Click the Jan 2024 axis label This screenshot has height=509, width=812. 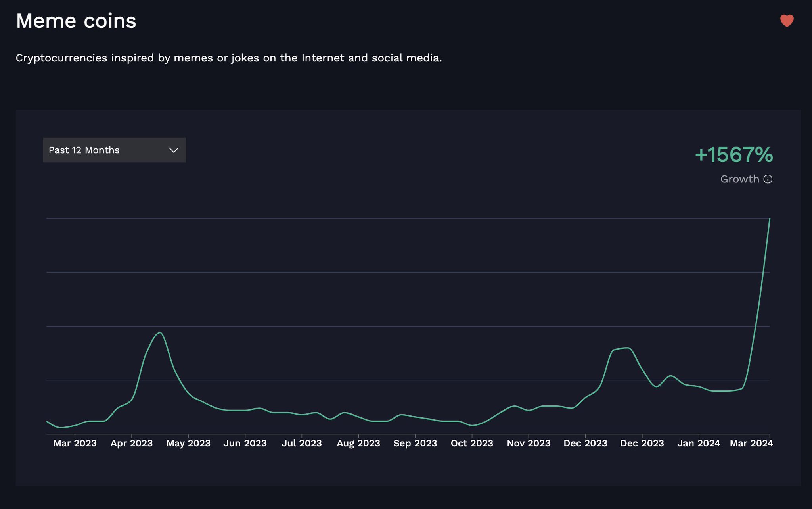pos(699,443)
